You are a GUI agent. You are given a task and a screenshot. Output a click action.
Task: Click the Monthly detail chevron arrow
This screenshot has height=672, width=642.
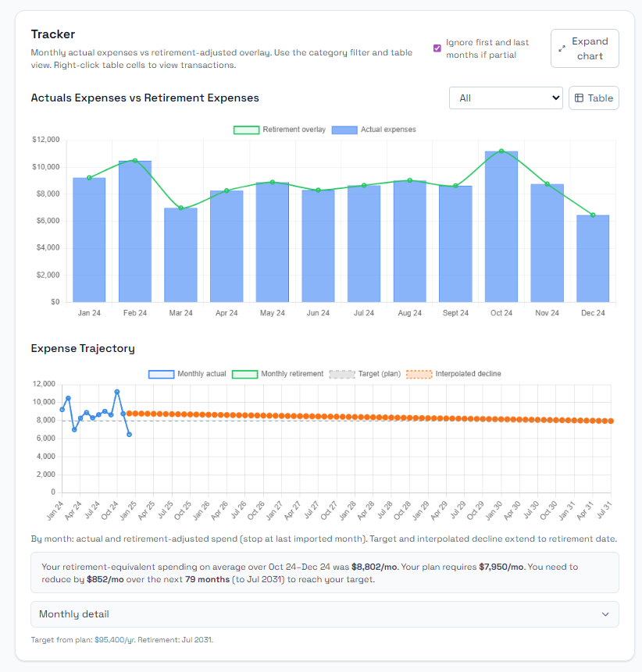tap(605, 614)
